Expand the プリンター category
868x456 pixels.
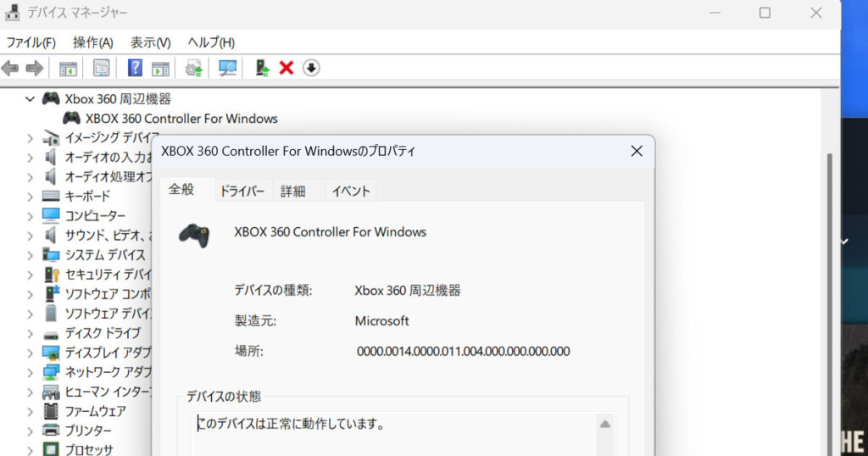[31, 431]
